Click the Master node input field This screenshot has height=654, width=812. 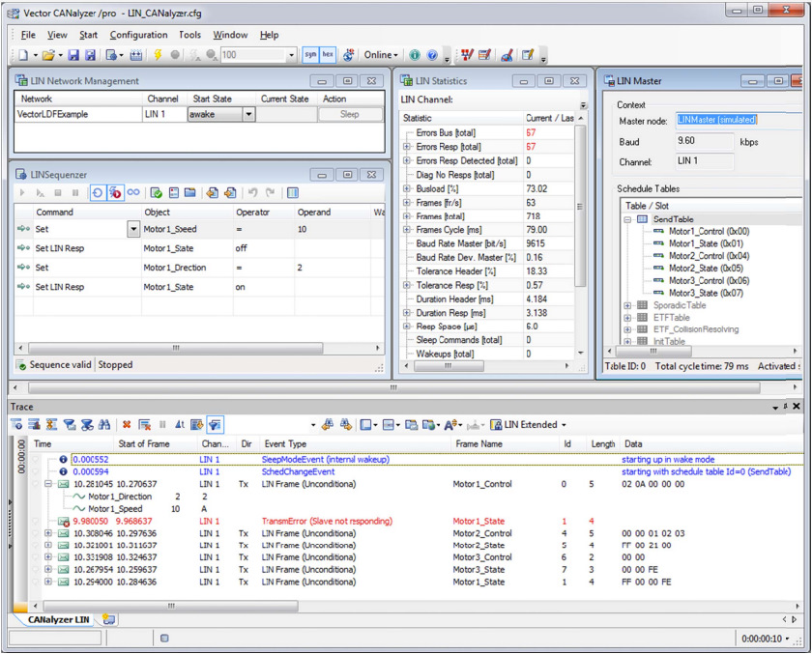pos(716,120)
